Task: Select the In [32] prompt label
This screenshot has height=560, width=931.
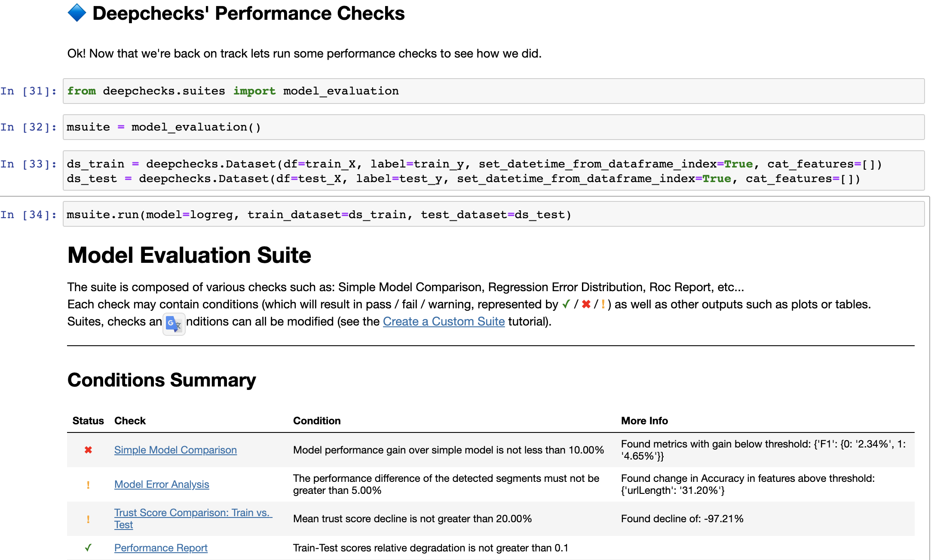Action: (28, 127)
